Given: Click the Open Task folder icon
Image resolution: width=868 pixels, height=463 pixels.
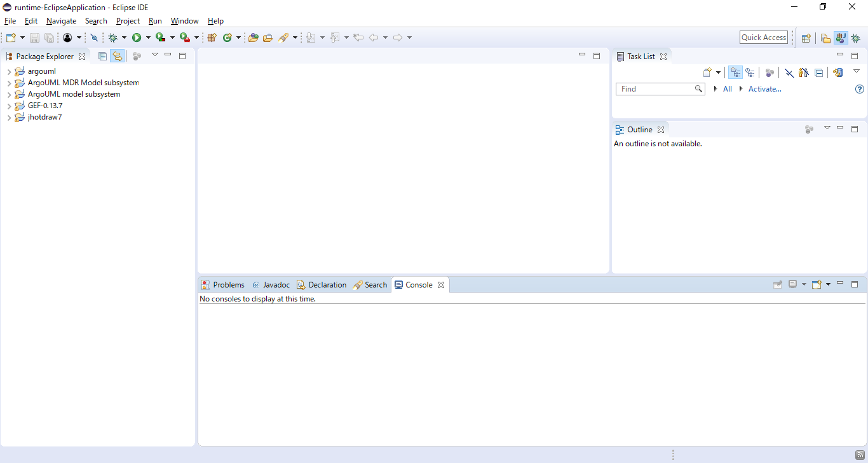Looking at the screenshot, I should pos(268,38).
